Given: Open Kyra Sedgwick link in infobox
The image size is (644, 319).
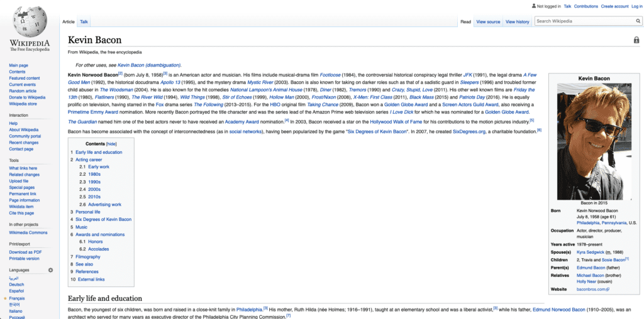Looking at the screenshot, I should (x=591, y=252).
